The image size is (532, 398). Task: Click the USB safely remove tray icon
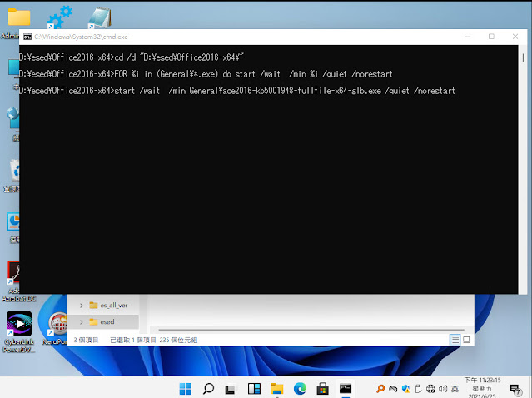click(x=418, y=389)
